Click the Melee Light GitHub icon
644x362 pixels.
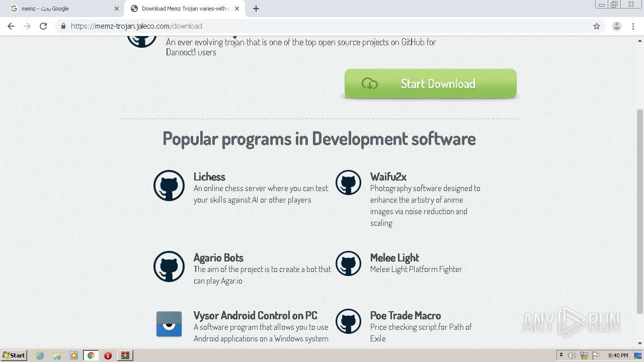coord(348,263)
